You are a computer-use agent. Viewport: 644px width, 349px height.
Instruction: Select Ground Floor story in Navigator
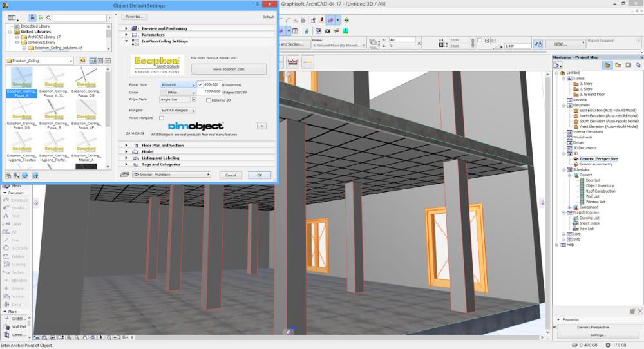point(592,94)
